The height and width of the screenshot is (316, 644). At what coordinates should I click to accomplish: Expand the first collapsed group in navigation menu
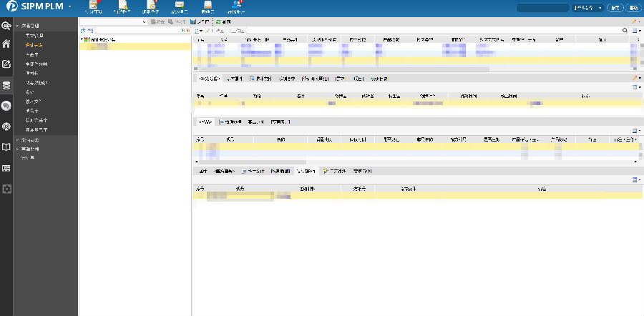[18, 140]
